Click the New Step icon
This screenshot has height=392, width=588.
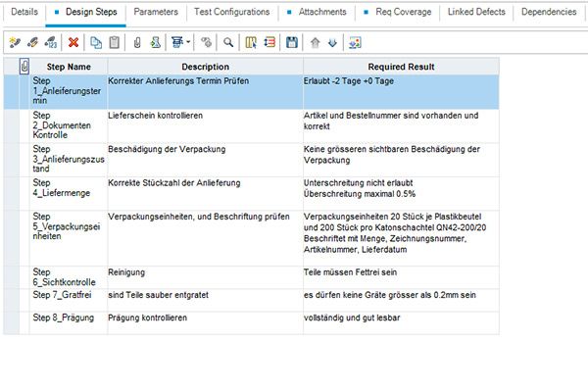point(13,42)
